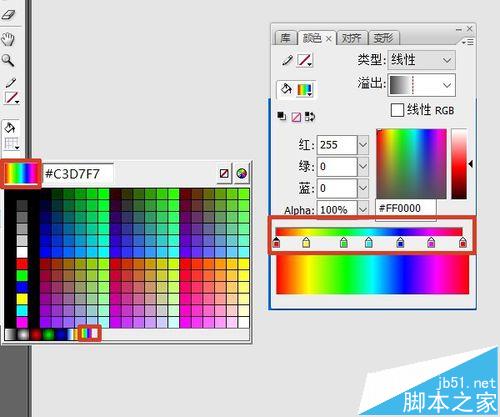Select the cyan gradient stop
Image resolution: width=500 pixels, height=417 pixels.
click(x=368, y=243)
